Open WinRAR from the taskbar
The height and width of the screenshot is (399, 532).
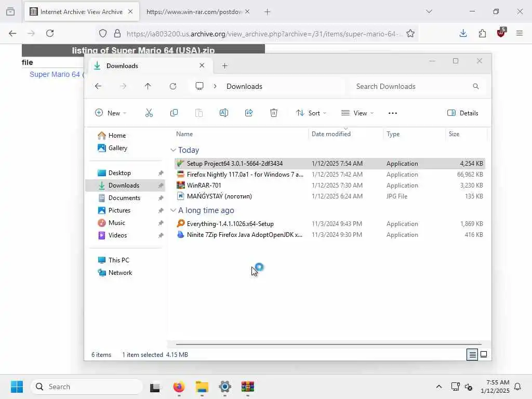click(x=248, y=387)
